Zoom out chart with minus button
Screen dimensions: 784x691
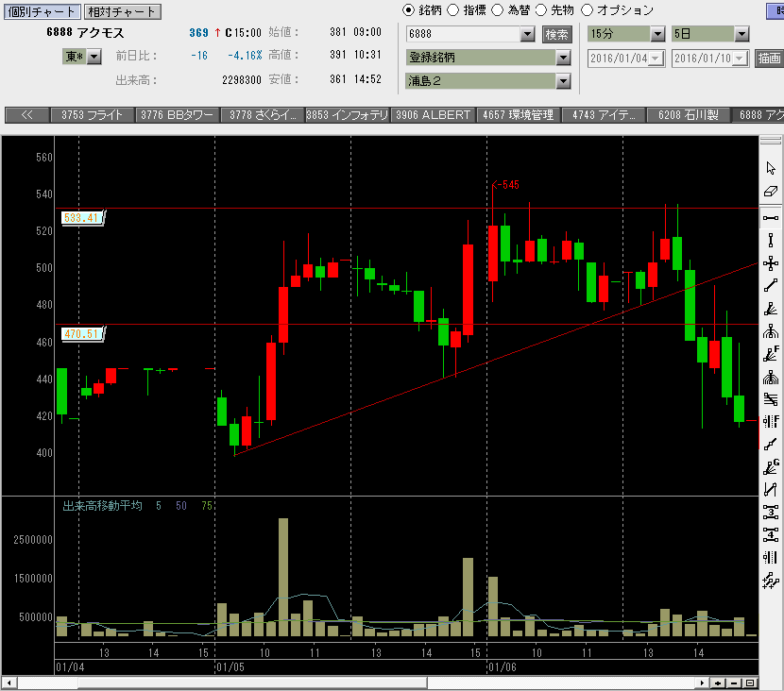click(734, 683)
